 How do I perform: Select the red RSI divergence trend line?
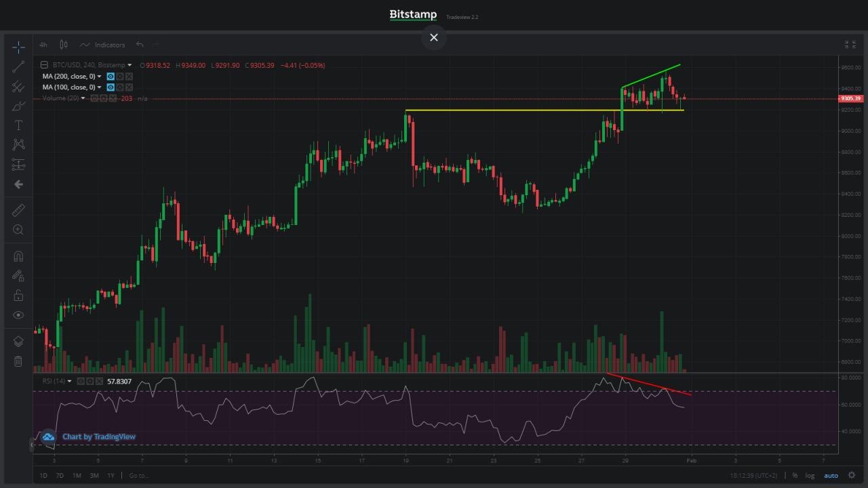point(650,384)
